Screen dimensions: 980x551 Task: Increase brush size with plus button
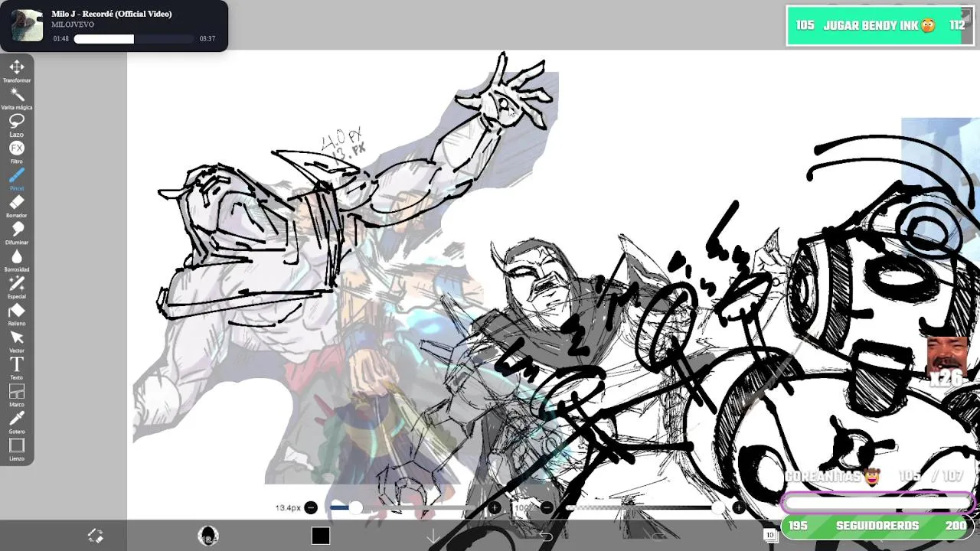pyautogui.click(x=495, y=507)
